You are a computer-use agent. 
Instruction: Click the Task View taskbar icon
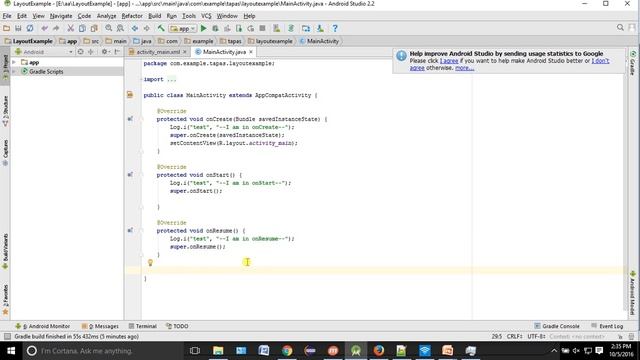[x=195, y=351]
